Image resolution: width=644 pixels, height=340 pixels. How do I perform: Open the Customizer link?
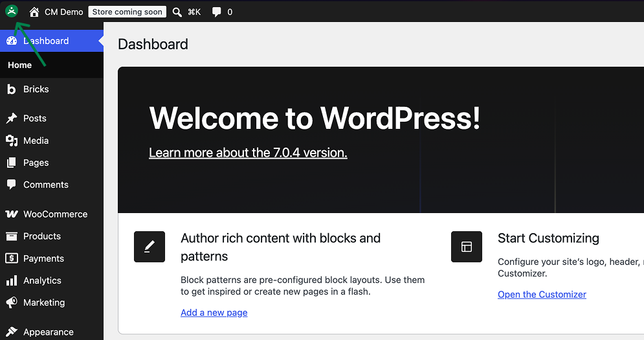542,295
